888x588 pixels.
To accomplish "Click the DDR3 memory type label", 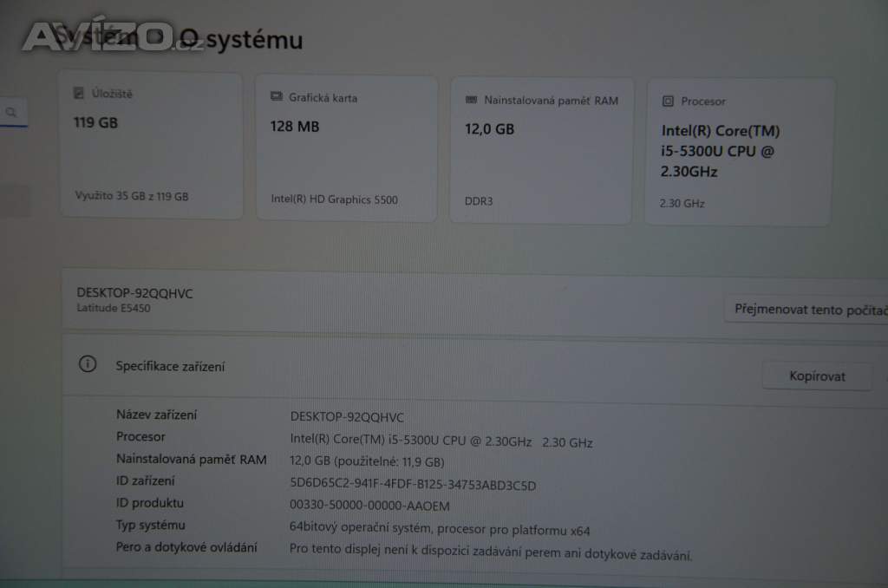I will point(479,201).
